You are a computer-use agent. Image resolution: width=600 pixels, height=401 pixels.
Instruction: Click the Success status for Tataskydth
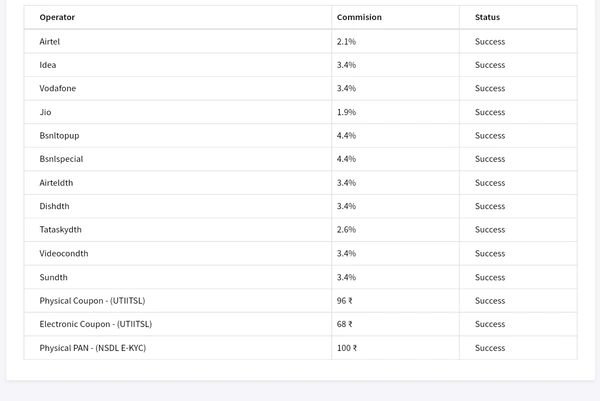(x=490, y=230)
